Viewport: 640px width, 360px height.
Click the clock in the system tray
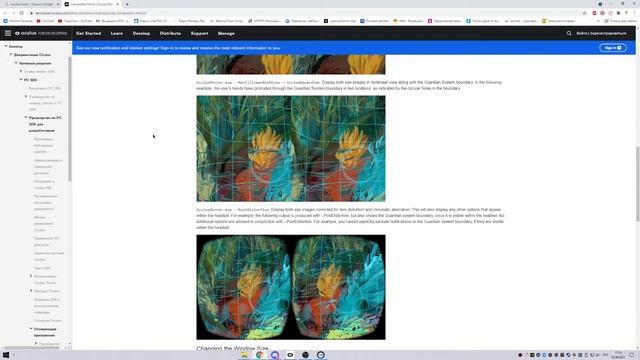pos(618,355)
